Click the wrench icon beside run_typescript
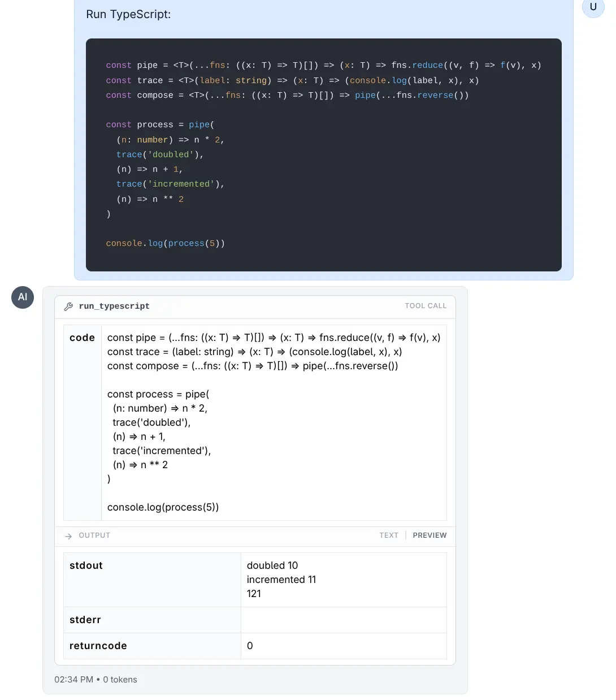Screen dimensions: 616x700 tap(68, 306)
